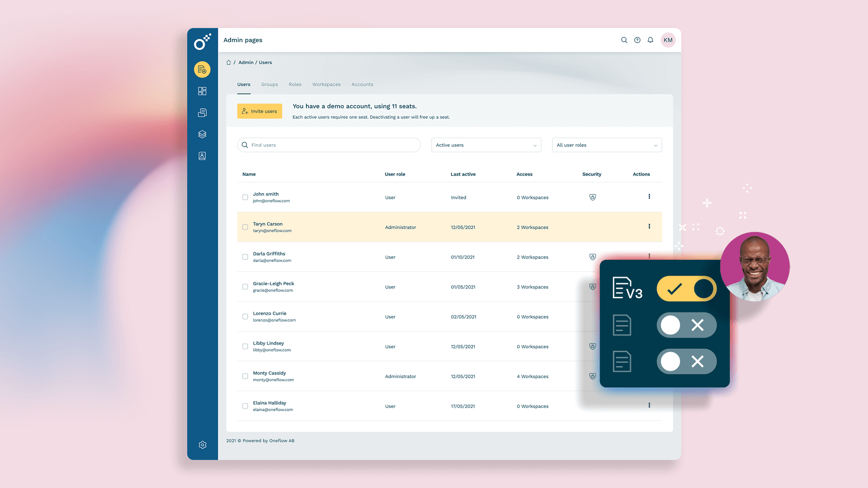The width and height of the screenshot is (868, 488).
Task: Click the Invite users button
Action: click(259, 111)
